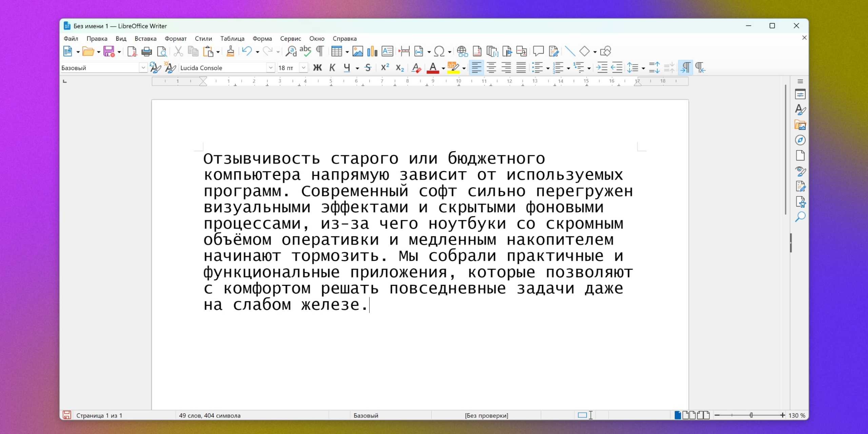Open the Gallery sidebar panel

[800, 125]
